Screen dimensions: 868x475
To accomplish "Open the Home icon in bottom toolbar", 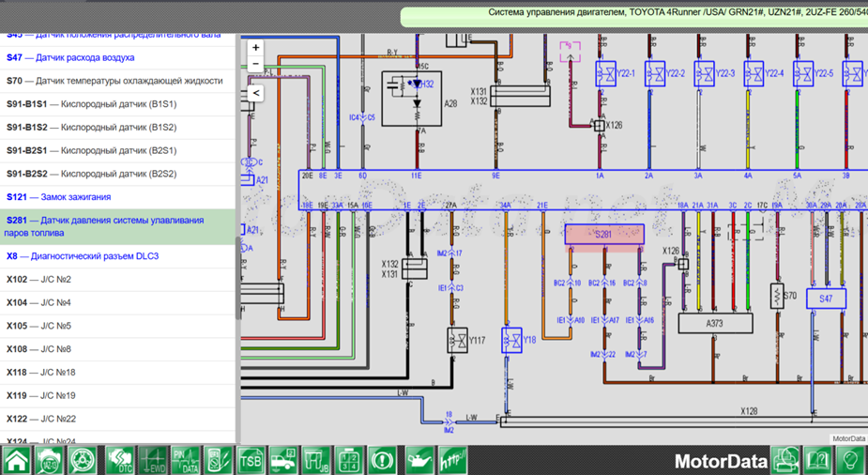I will pos(17,461).
